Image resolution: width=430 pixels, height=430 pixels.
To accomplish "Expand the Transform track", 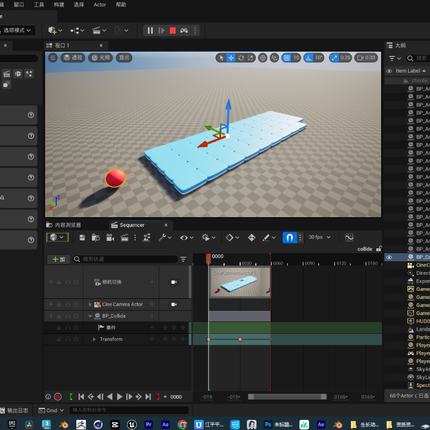I will (x=94, y=339).
